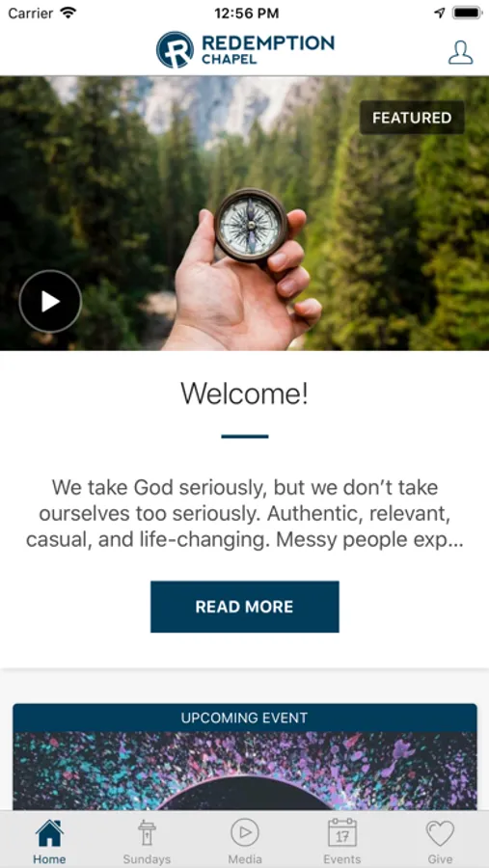Open the Give heart icon
The width and height of the screenshot is (489, 868).
pos(440,833)
